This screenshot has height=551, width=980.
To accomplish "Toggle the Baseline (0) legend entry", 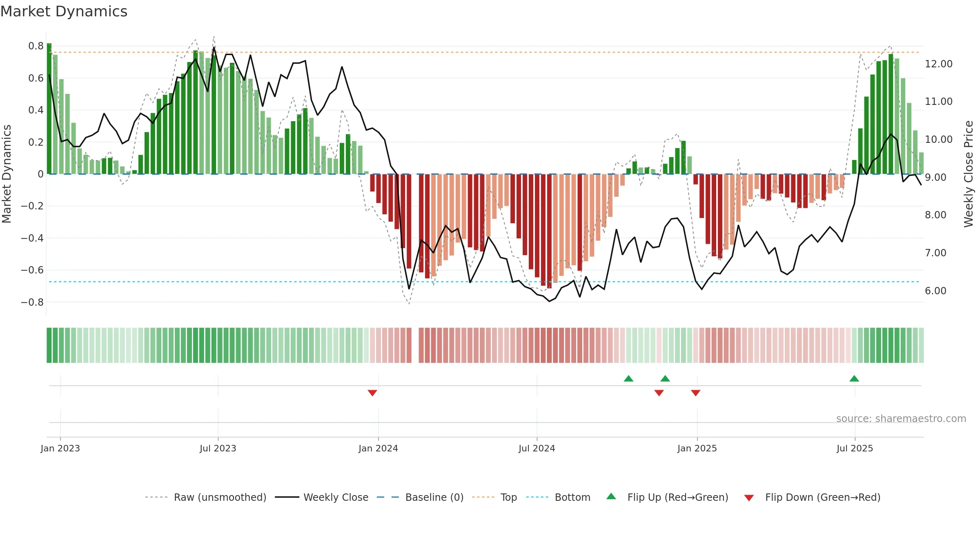I will (x=420, y=497).
